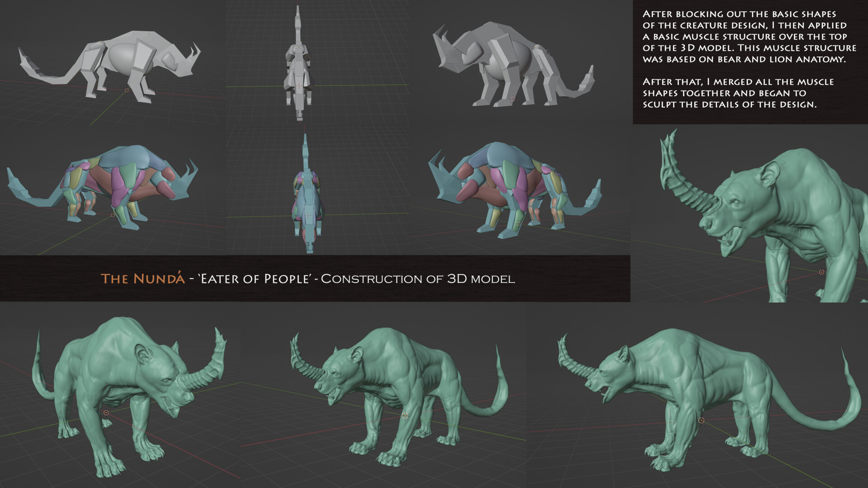Click the 3D cursor in the top-left blockout viewport
Image resolution: width=868 pixels, height=488 pixels.
pyautogui.click(x=127, y=90)
